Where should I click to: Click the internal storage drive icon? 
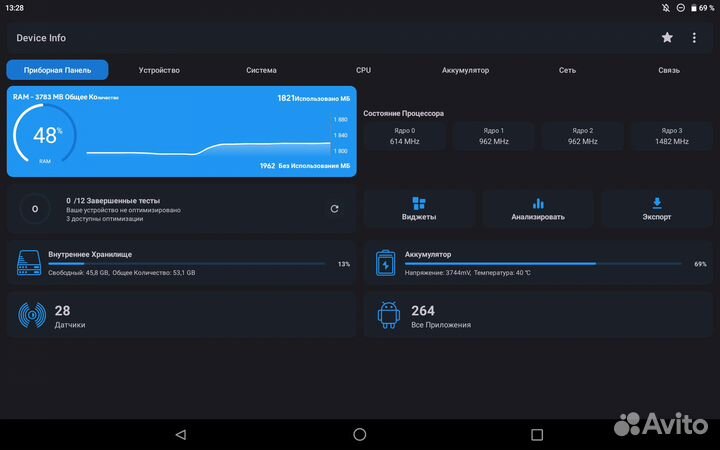[x=29, y=264]
